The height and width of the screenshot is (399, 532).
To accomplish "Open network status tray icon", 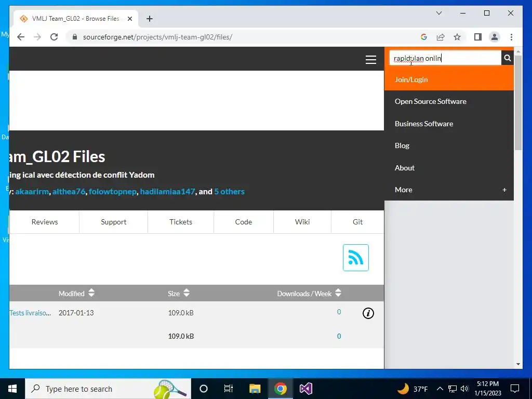I will (453, 389).
